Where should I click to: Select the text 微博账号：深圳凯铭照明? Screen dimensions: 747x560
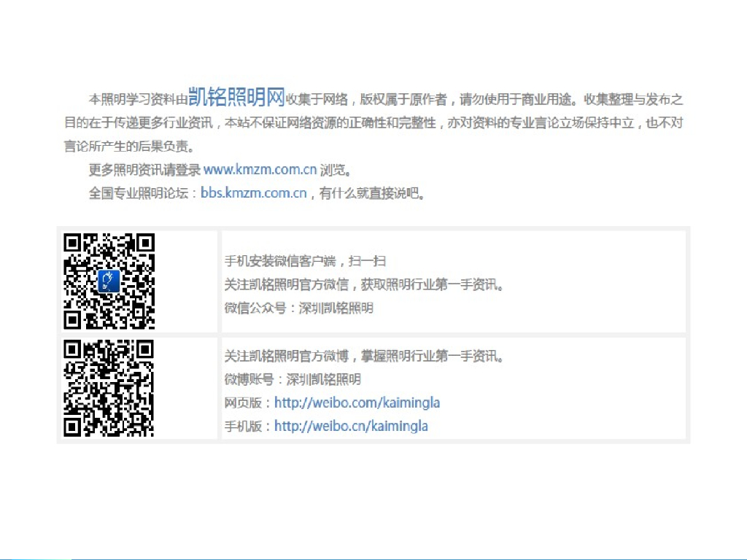(293, 379)
